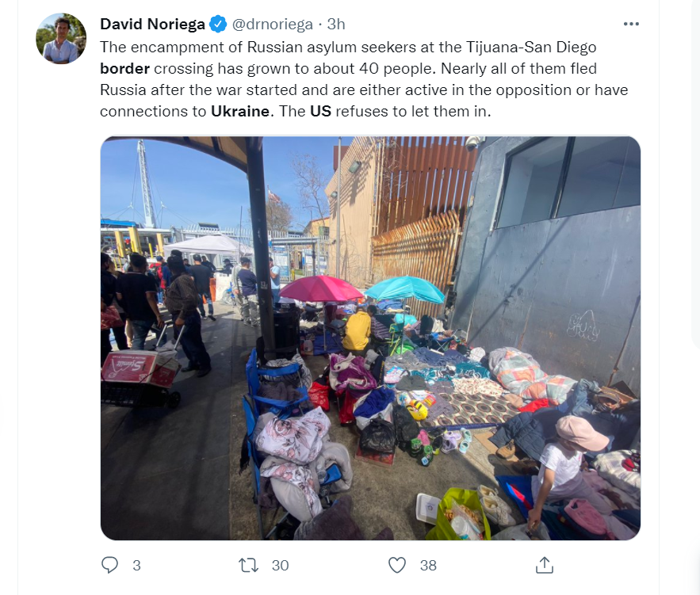Click the tweet text line starting 'Russia after the war'
Screen dimensions: 700x595
coord(364,90)
